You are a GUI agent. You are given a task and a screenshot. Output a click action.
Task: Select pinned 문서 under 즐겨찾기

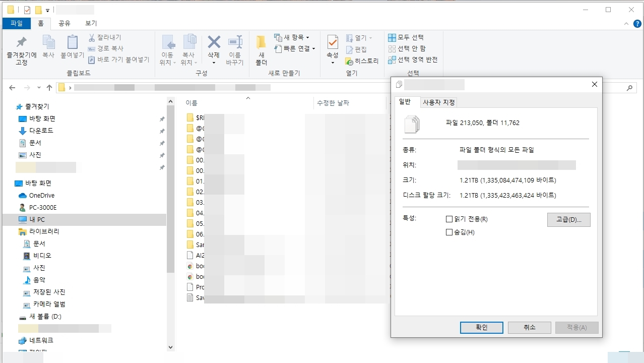coord(35,143)
